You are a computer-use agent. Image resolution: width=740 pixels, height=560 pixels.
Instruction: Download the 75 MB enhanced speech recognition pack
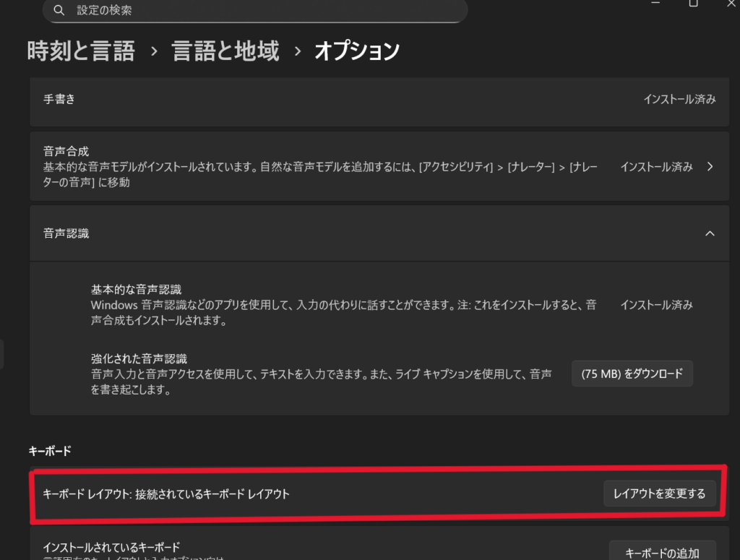point(632,374)
